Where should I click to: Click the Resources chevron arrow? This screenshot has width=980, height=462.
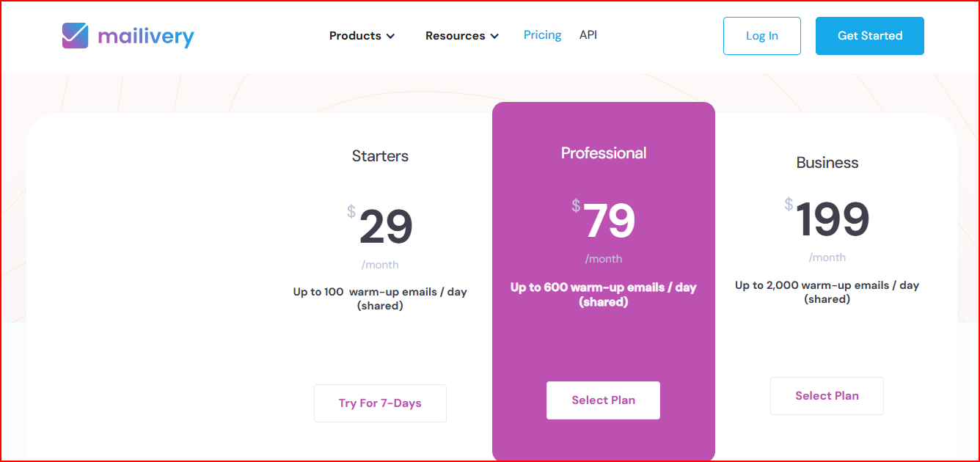click(495, 35)
